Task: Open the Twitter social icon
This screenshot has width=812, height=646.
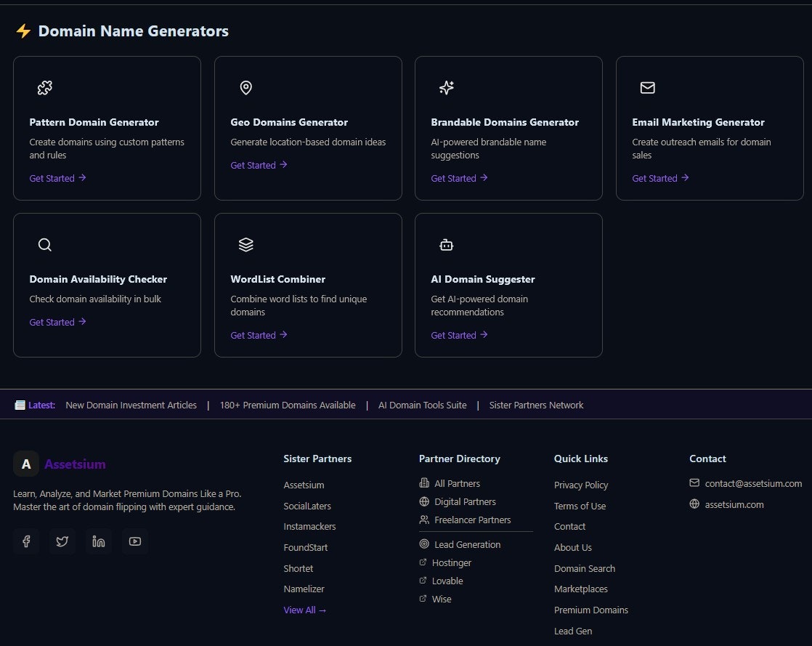Action: pos(62,541)
